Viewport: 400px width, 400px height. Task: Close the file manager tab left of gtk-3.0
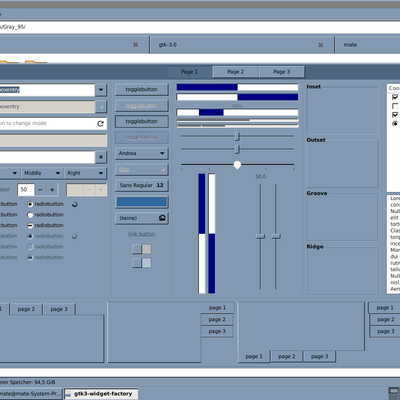coord(135,44)
